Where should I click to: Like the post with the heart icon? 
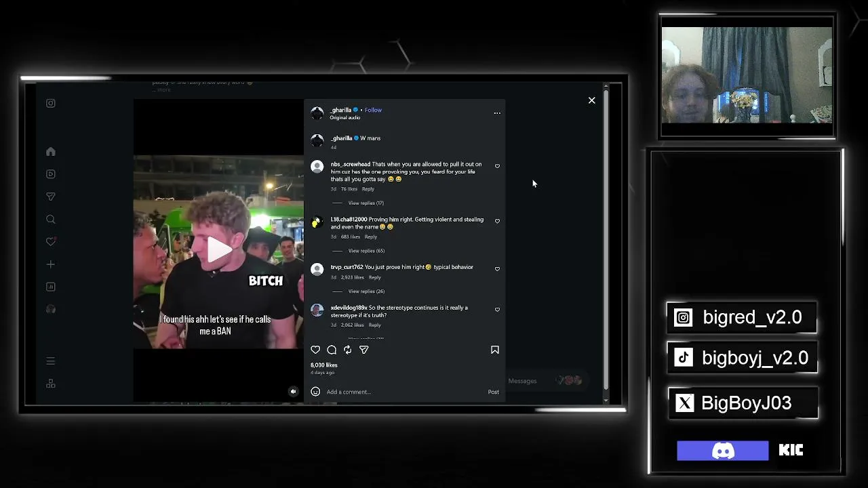(315, 350)
